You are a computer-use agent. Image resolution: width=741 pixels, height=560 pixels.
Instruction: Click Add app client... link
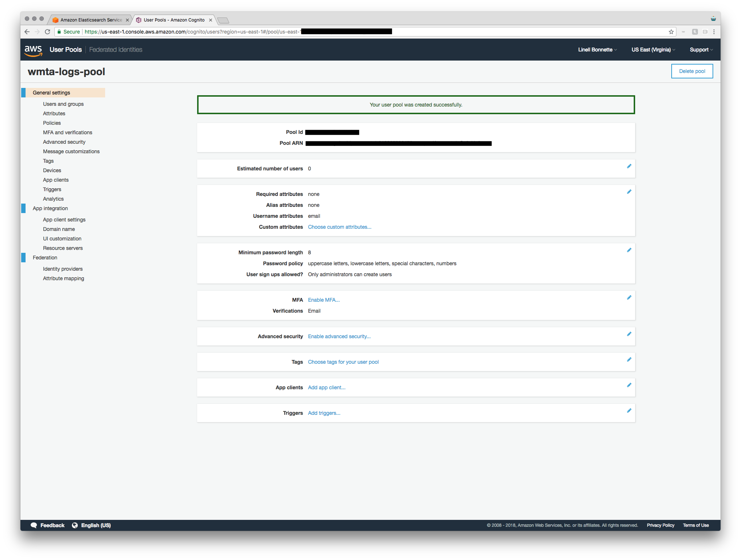point(326,387)
